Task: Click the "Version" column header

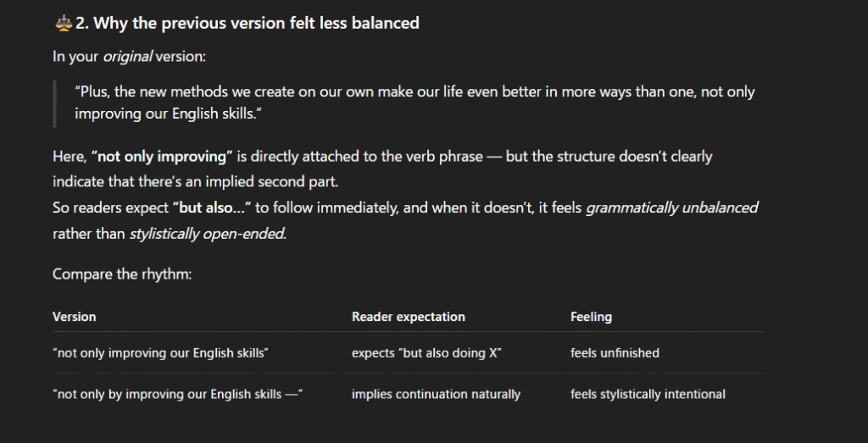Action: coord(75,317)
